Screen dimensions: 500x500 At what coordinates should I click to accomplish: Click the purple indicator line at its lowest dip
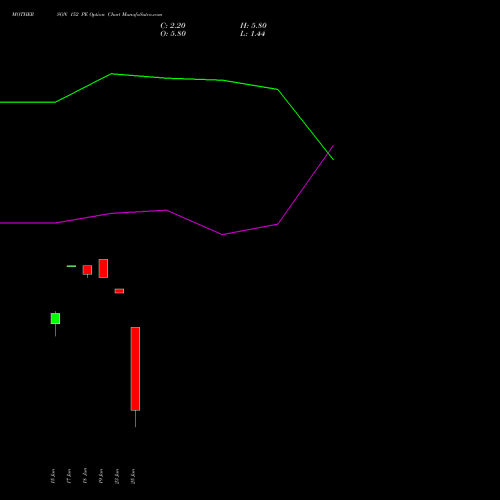(x=222, y=235)
